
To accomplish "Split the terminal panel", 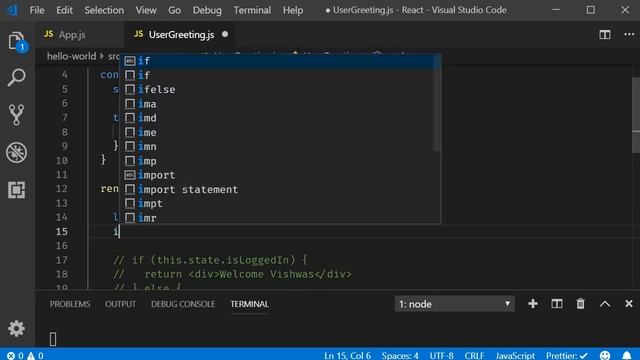I will (x=557, y=304).
